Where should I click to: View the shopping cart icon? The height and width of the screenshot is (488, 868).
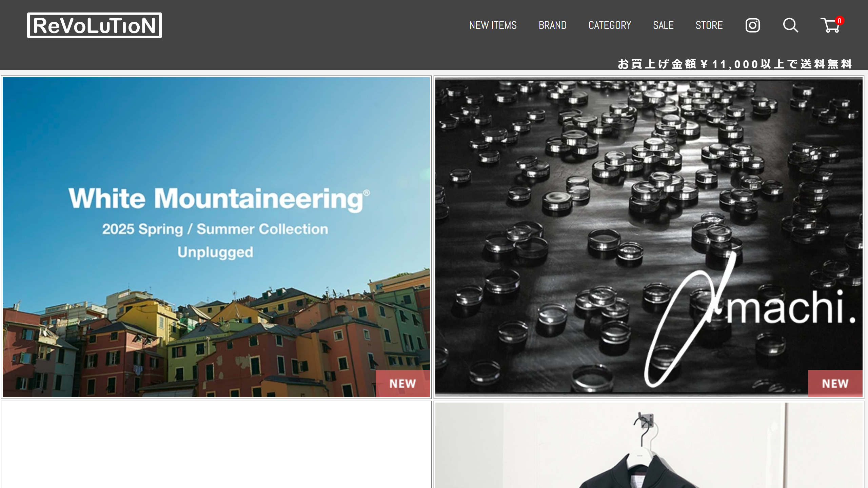click(x=830, y=25)
